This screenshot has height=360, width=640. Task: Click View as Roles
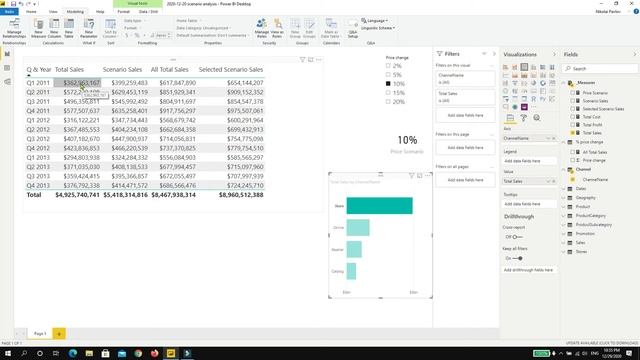(277, 28)
